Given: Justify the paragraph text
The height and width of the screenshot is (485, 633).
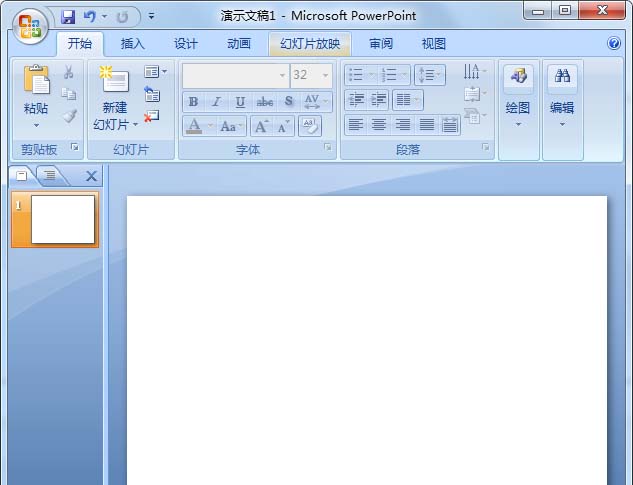Looking at the screenshot, I should click(426, 125).
